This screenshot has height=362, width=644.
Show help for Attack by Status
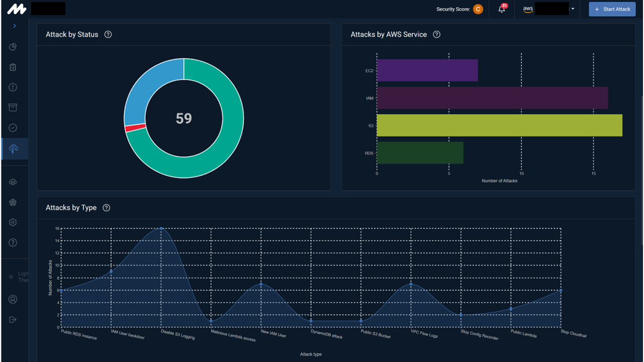point(108,35)
